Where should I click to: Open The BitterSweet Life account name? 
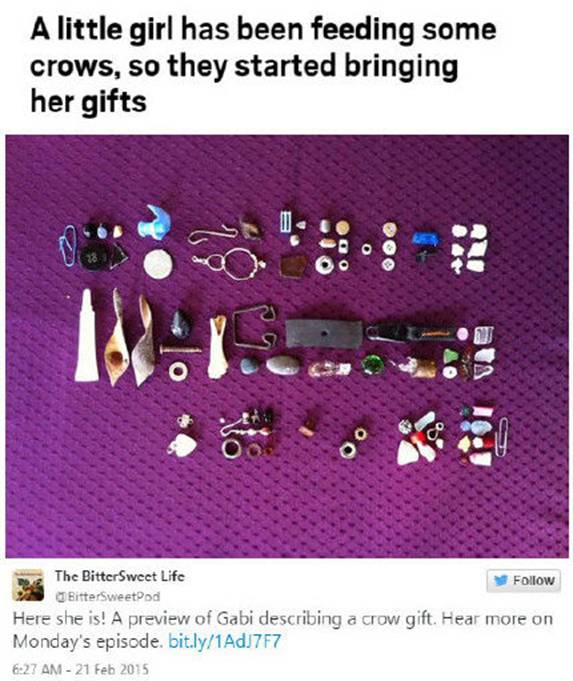point(119,576)
